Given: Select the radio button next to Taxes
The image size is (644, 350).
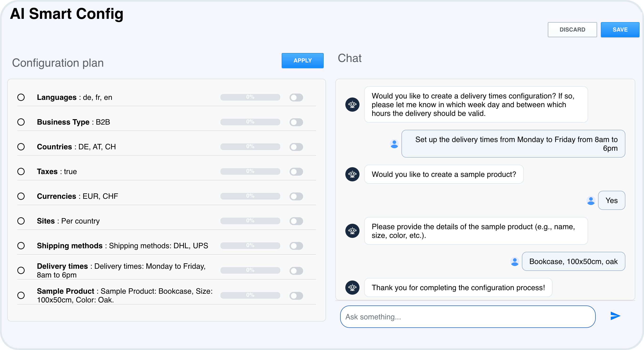Looking at the screenshot, I should (x=21, y=171).
